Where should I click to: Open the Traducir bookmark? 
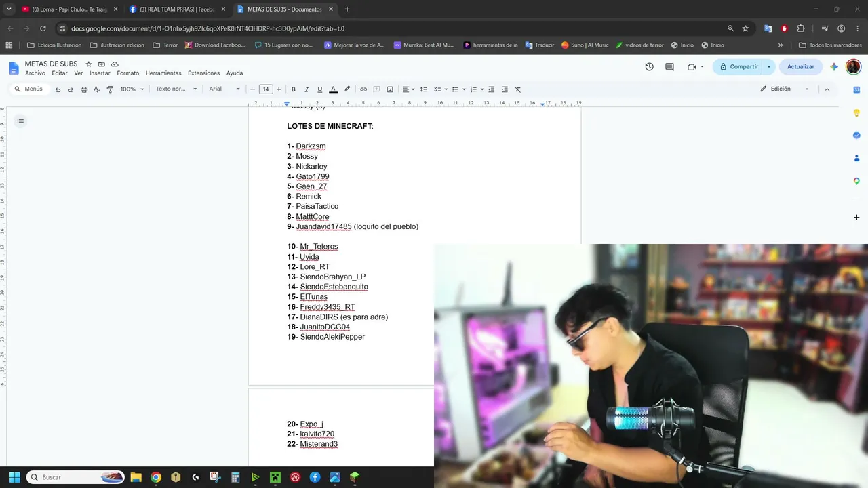pos(539,45)
